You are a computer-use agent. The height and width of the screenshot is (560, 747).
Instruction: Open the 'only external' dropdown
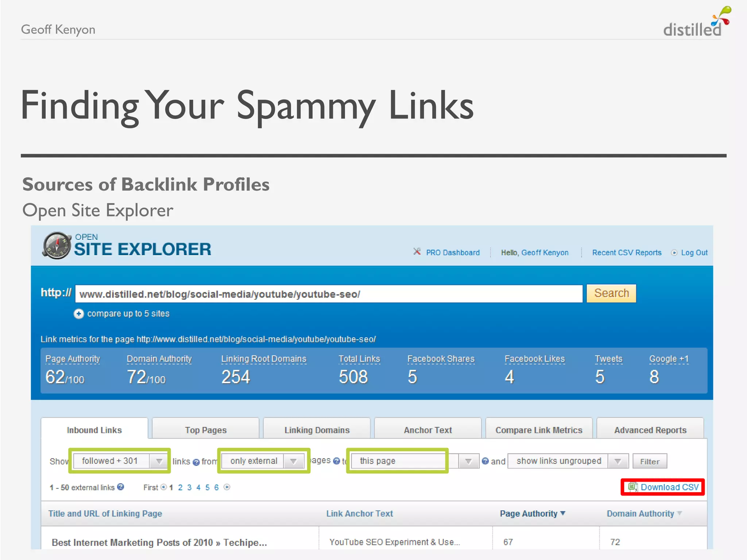tap(263, 461)
